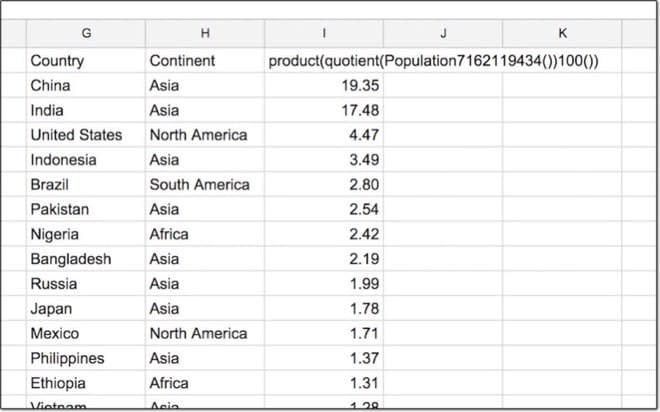Click the Continent header cell
The height and width of the screenshot is (412, 660).
pos(205,61)
